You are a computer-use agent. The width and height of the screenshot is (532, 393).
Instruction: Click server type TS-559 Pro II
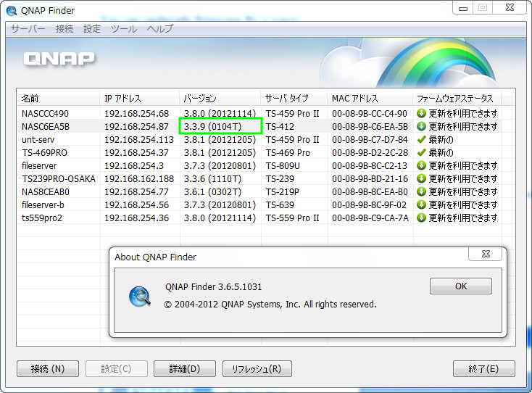(293, 218)
